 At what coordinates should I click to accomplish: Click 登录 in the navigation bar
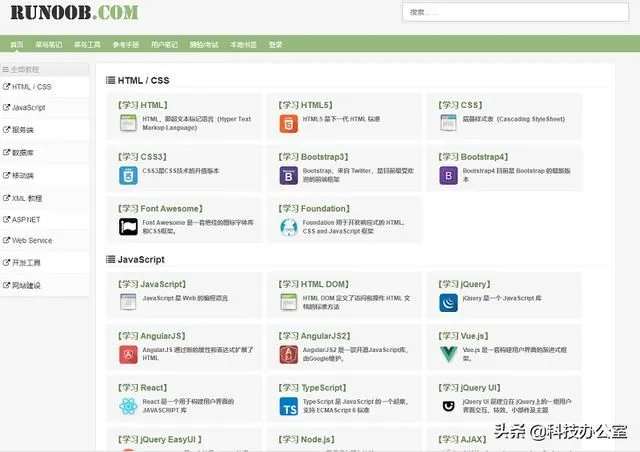click(x=276, y=45)
